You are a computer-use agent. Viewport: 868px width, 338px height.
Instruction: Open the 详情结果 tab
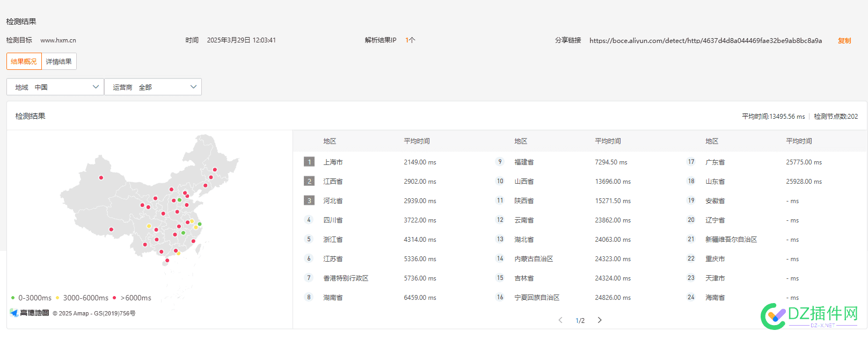point(59,61)
